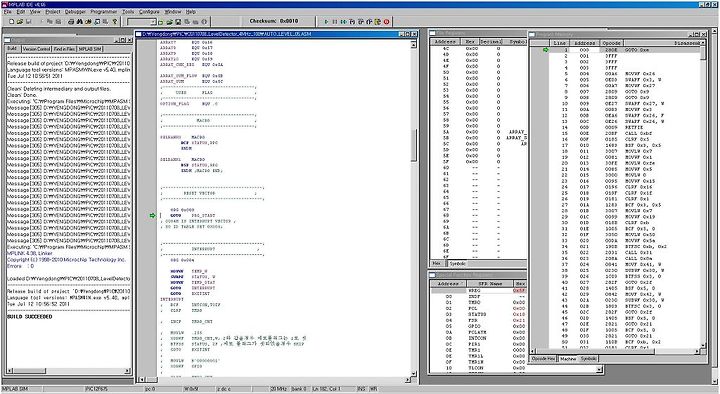This screenshot has width=720, height=394.
Task: Click the red Breakpoints icon
Action: [387, 22]
